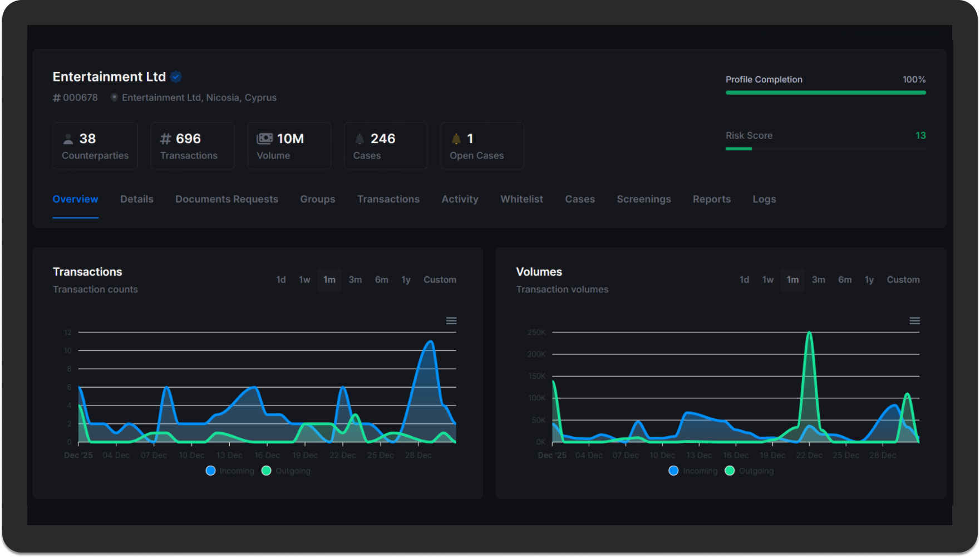Click the Open Cases alert bell icon
The image size is (980, 557).
tap(456, 139)
